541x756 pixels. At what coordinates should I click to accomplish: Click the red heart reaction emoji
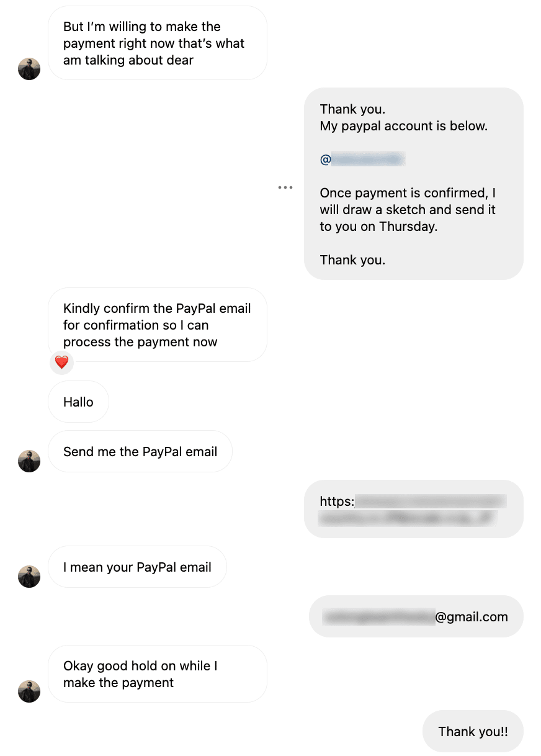coord(61,362)
